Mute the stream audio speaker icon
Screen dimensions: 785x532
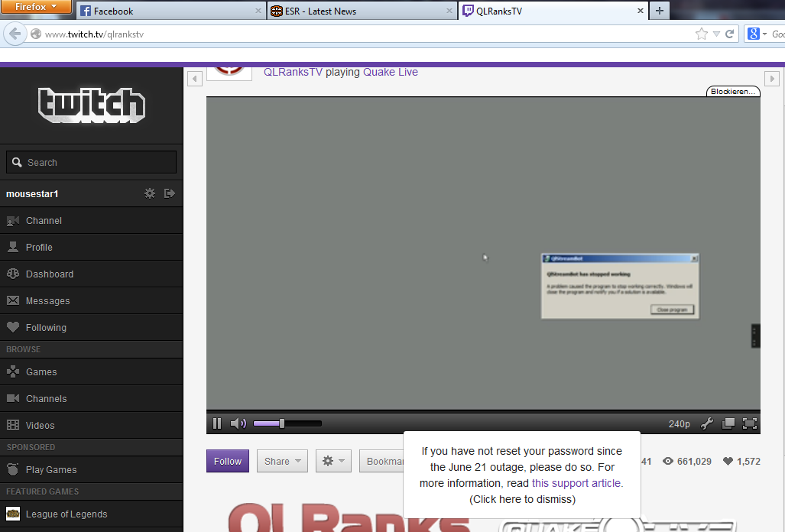(x=238, y=423)
